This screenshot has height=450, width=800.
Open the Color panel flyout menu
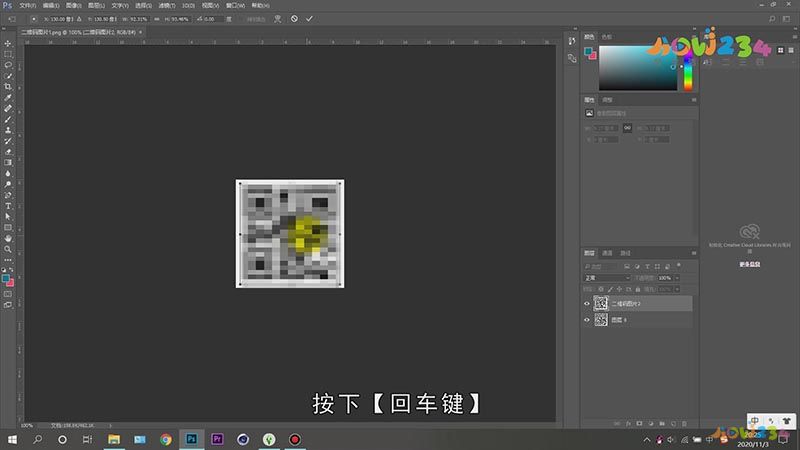694,37
